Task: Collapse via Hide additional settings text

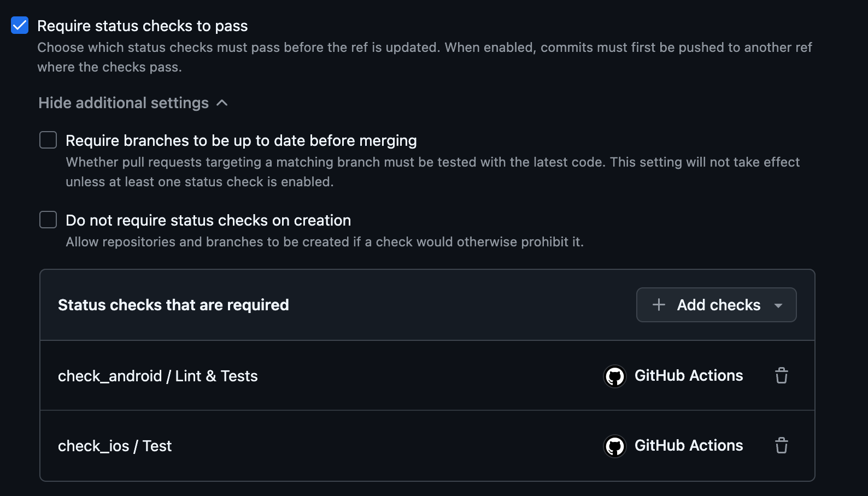Action: click(124, 103)
